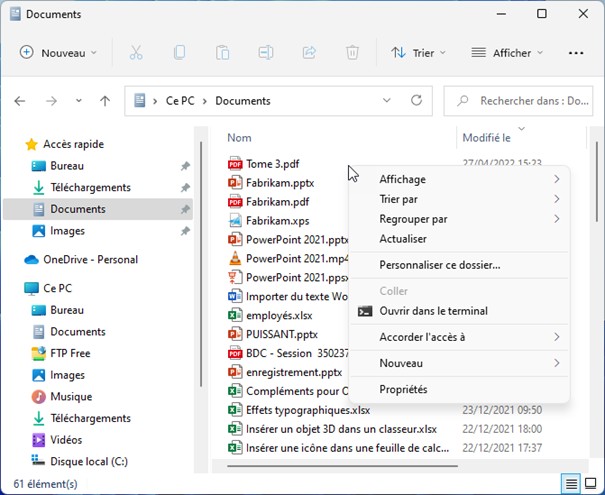Switch to details view icon in status bar
The image size is (605, 495).
(570, 484)
